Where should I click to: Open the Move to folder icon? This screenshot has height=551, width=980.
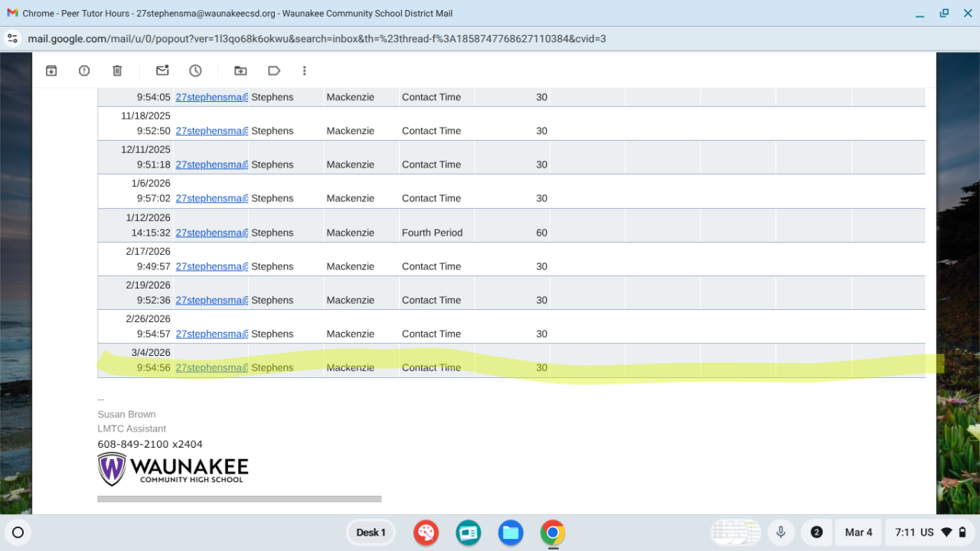click(240, 70)
